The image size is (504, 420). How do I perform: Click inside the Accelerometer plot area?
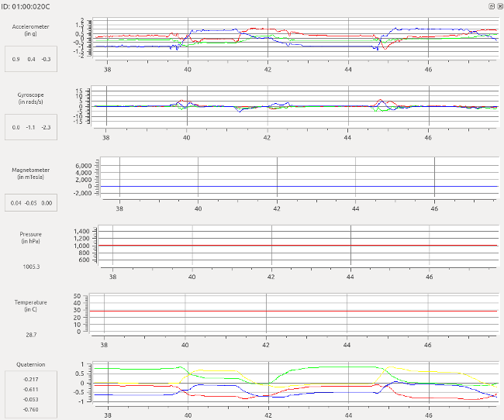(x=295, y=38)
